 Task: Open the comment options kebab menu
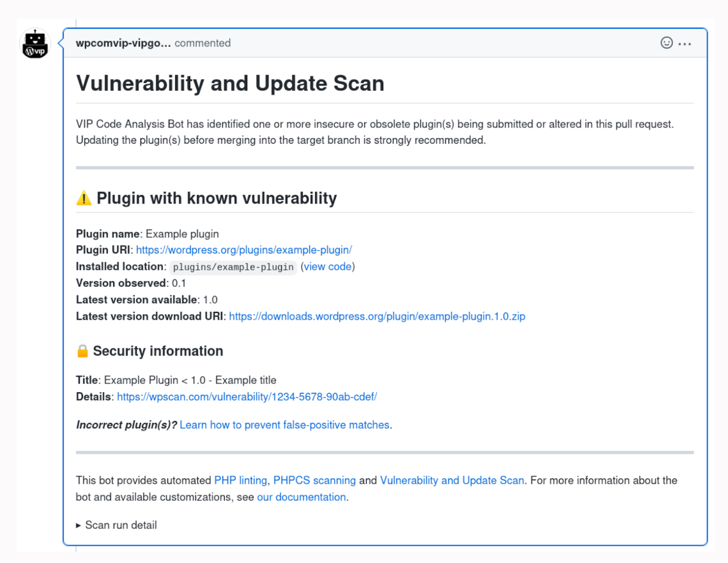pos(684,43)
